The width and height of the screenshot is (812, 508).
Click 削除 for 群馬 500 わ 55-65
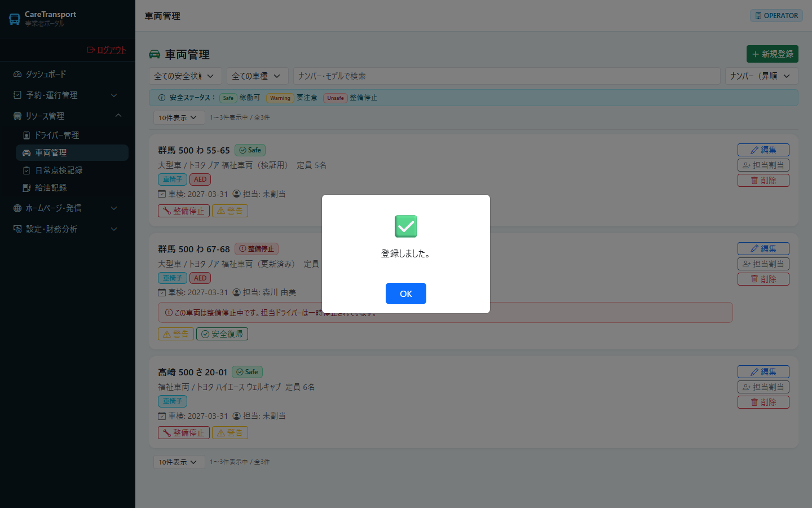(x=764, y=180)
